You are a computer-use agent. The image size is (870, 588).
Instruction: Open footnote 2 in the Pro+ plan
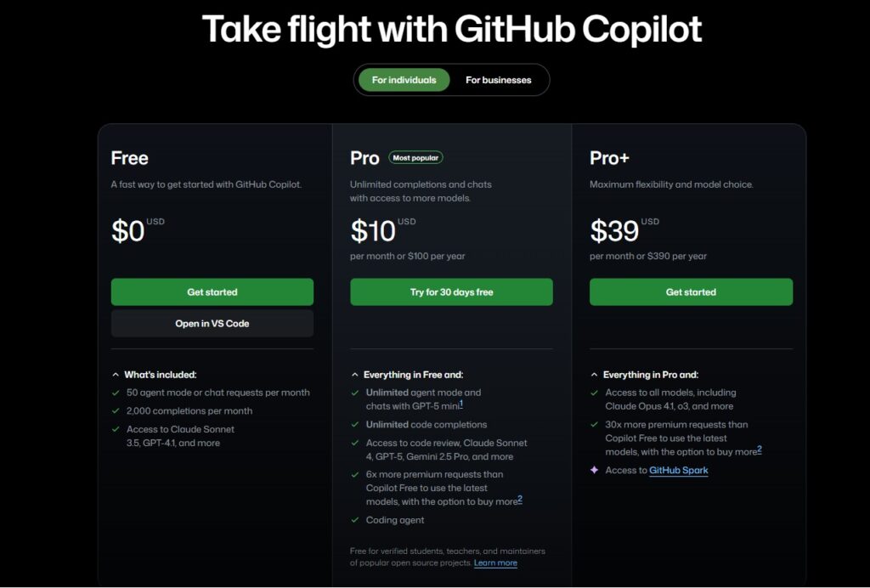(760, 449)
